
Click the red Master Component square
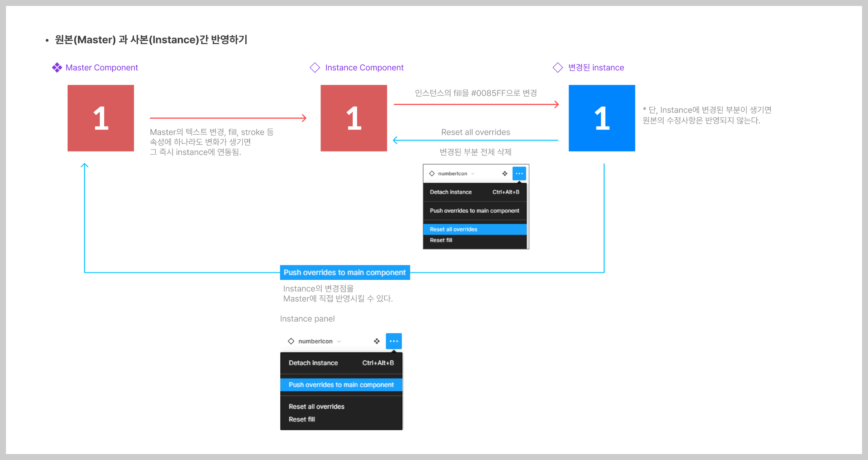(101, 118)
